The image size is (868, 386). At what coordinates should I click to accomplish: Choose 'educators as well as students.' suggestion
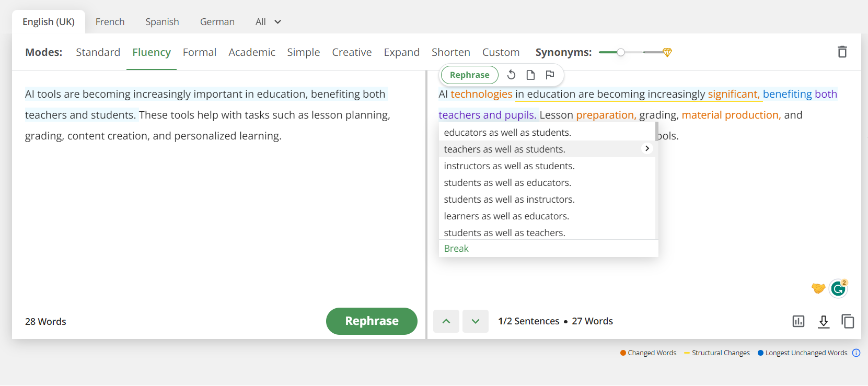[x=507, y=133]
